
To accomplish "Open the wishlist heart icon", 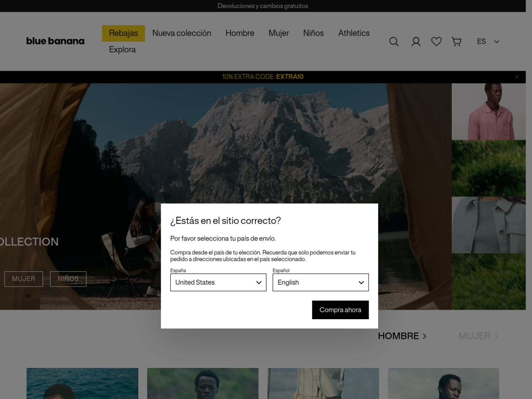I will point(436,41).
